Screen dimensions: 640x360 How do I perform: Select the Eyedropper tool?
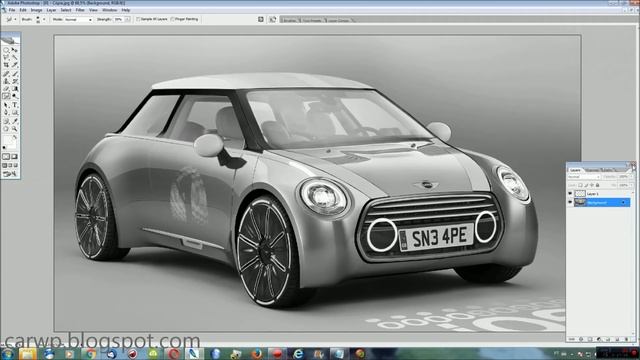pos(15,121)
